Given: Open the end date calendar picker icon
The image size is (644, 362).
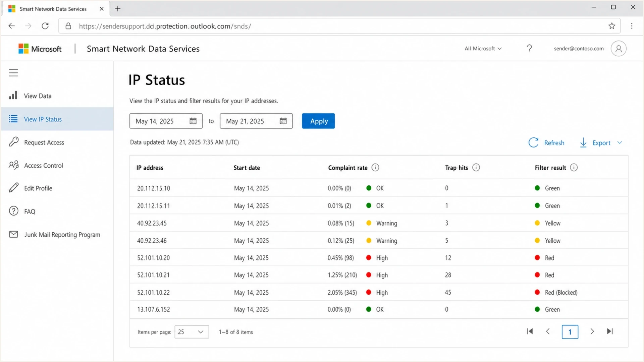Looking at the screenshot, I should tap(283, 121).
